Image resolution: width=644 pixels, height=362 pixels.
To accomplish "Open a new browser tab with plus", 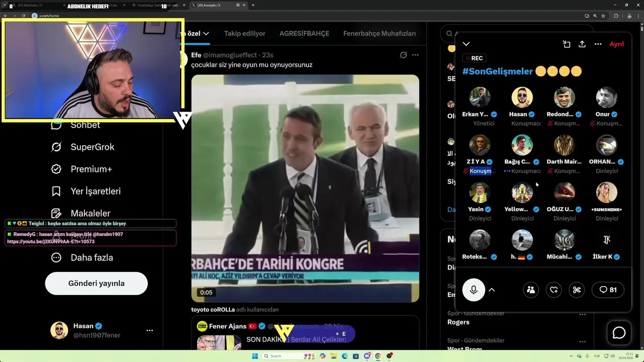I will click(253, 5).
